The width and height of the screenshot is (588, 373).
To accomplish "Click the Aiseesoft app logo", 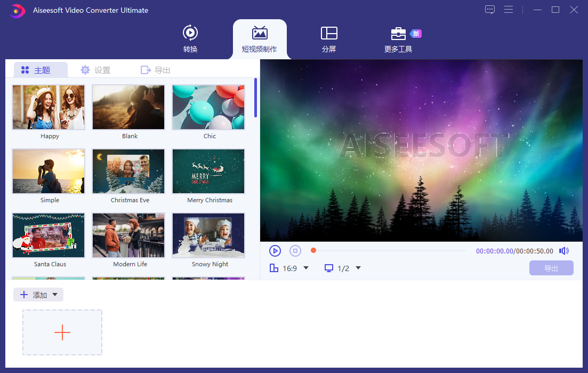I will point(17,11).
